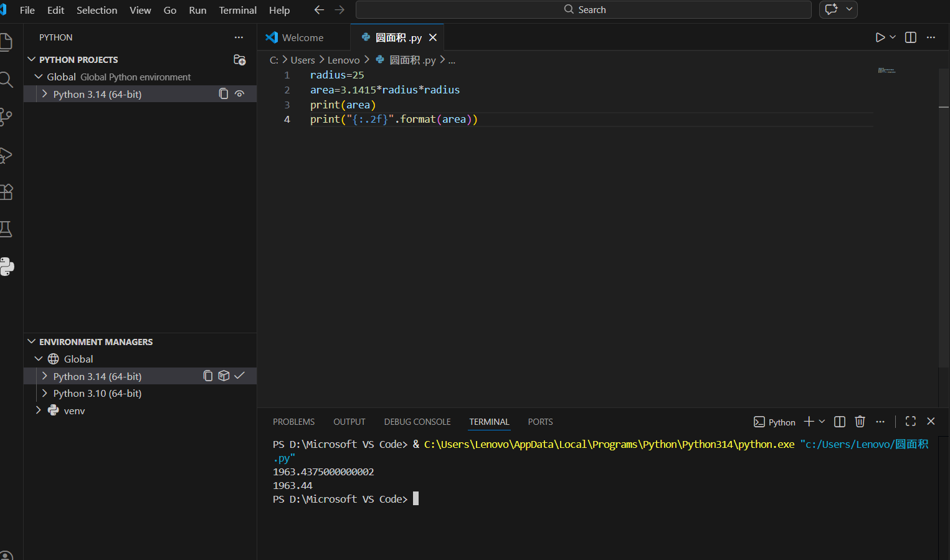This screenshot has height=560, width=950.
Task: Create a new terminal with plus icon
Action: click(x=809, y=422)
